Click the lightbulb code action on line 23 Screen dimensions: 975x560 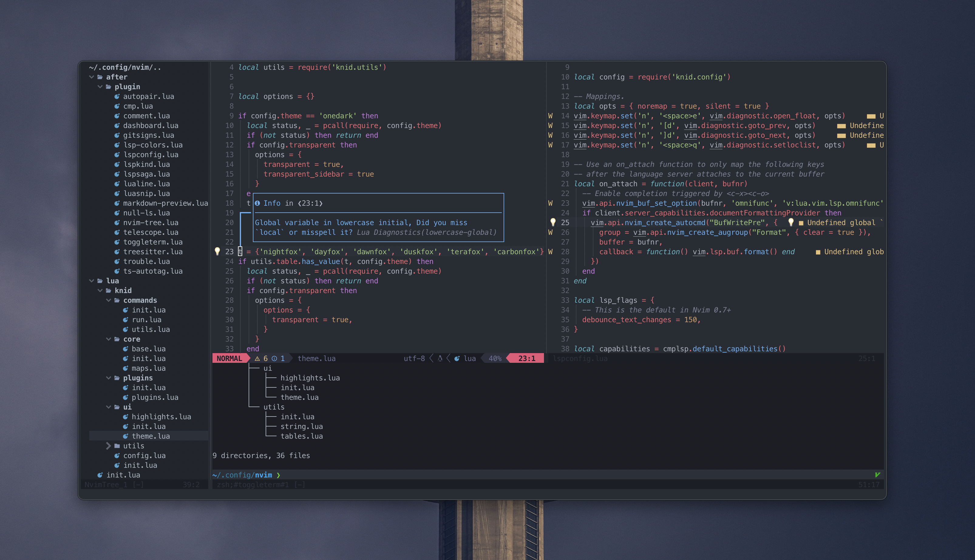point(217,251)
